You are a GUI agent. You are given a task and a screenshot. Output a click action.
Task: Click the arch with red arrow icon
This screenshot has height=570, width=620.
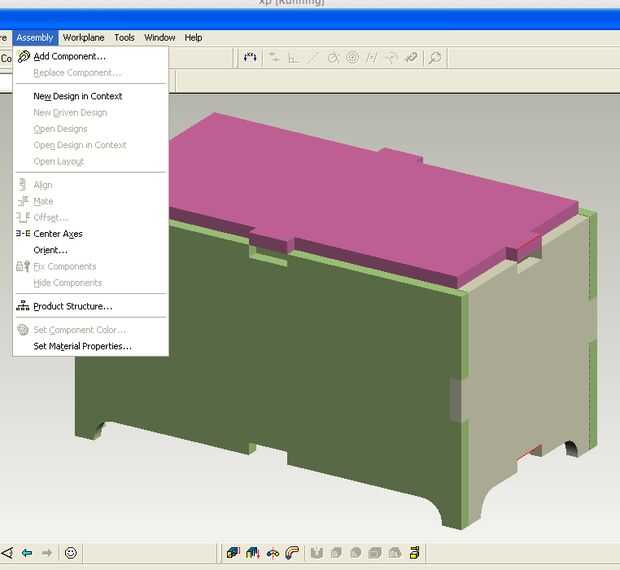253,552
